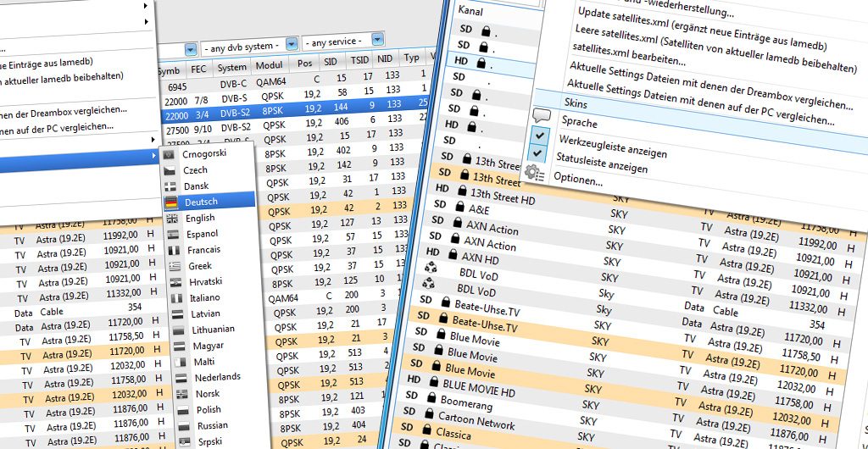This screenshot has height=449, width=868.
Task: Click the Russian flag icon
Action: pyautogui.click(x=184, y=427)
